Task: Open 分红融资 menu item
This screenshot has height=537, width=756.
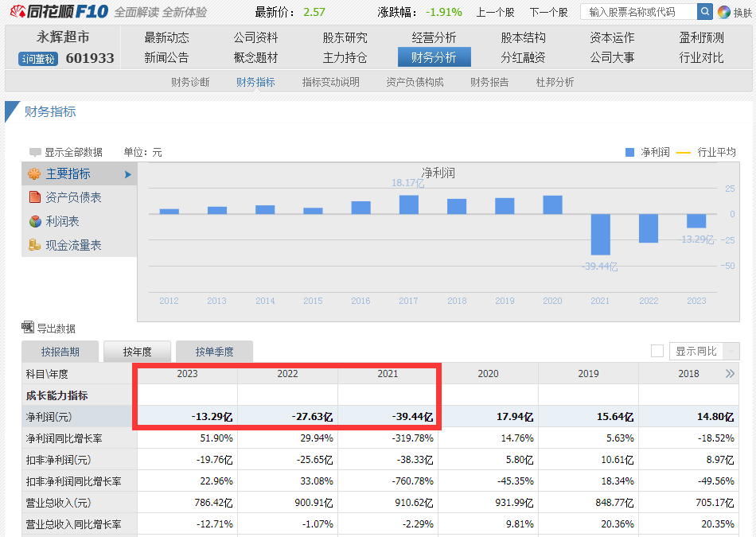Action: [x=523, y=58]
